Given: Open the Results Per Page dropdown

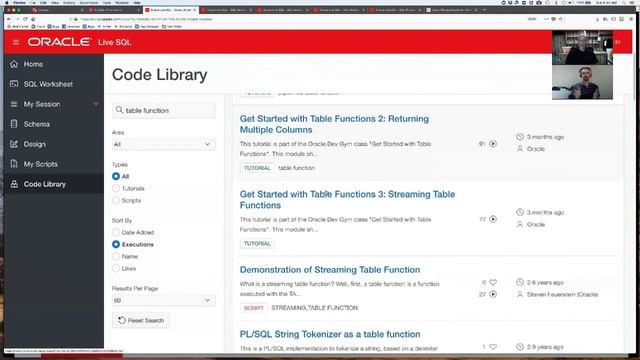Looking at the screenshot, I should [164, 300].
